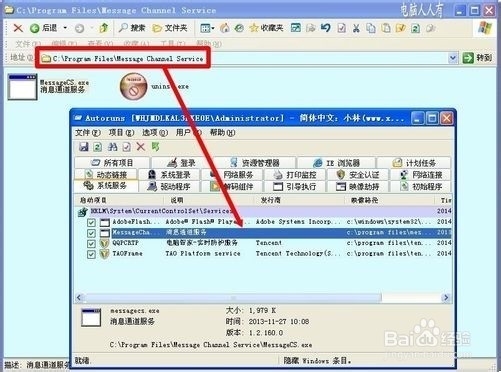Select the TAO Platform service row text
This screenshot has height=372, width=501.
(x=203, y=254)
